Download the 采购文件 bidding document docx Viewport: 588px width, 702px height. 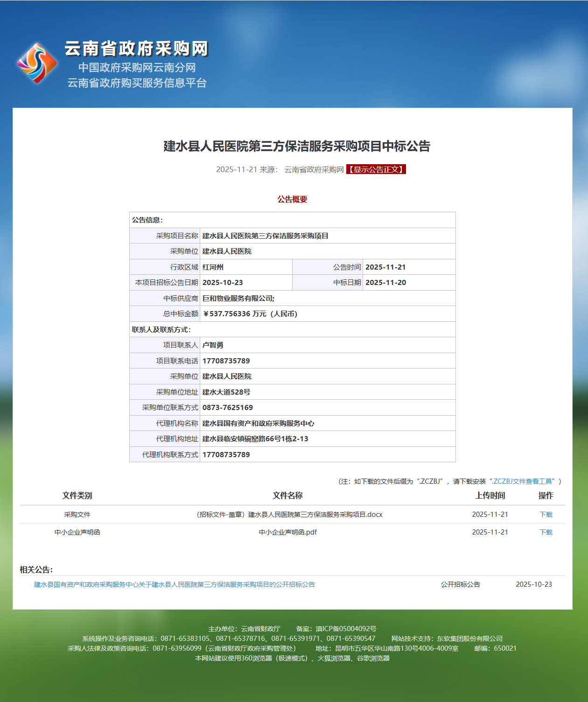click(x=546, y=514)
